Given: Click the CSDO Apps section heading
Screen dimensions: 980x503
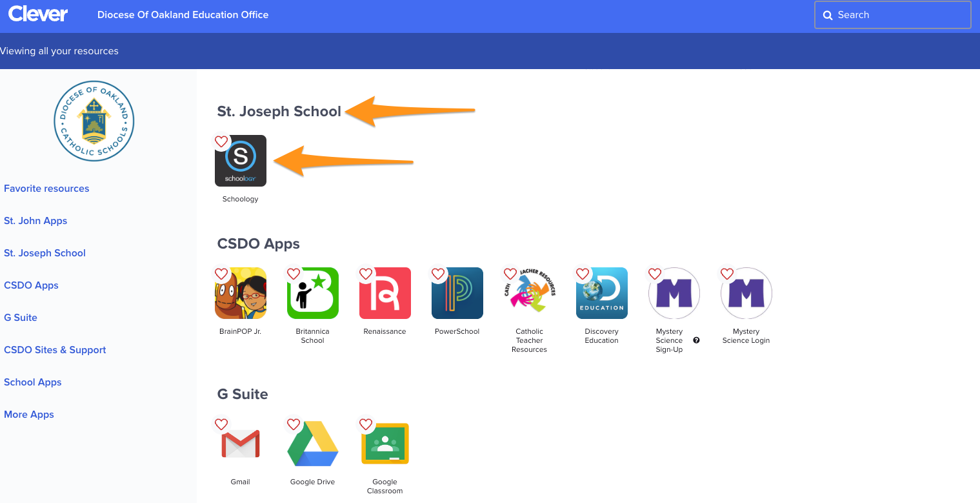Looking at the screenshot, I should pos(259,243).
